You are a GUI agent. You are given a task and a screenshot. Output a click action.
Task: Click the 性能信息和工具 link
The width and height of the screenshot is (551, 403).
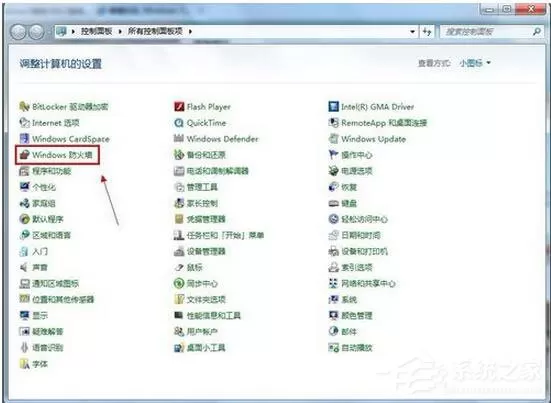coord(214,316)
